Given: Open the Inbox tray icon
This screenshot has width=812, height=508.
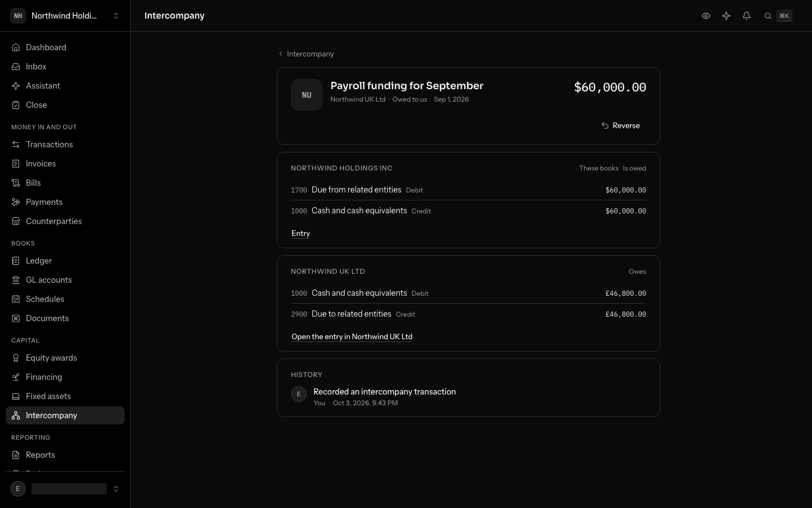Looking at the screenshot, I should click(x=16, y=67).
